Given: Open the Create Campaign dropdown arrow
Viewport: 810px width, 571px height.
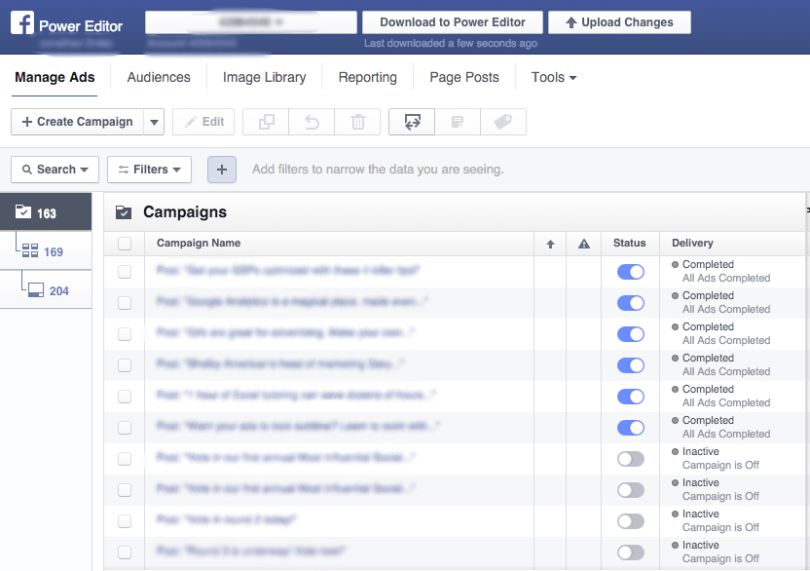Looking at the screenshot, I should tap(154, 122).
